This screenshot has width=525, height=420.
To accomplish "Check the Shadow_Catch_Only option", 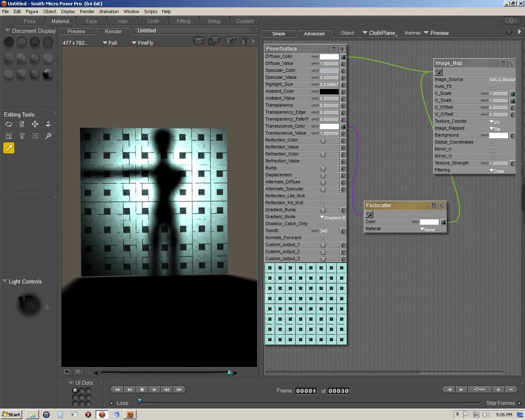I will tap(323, 224).
